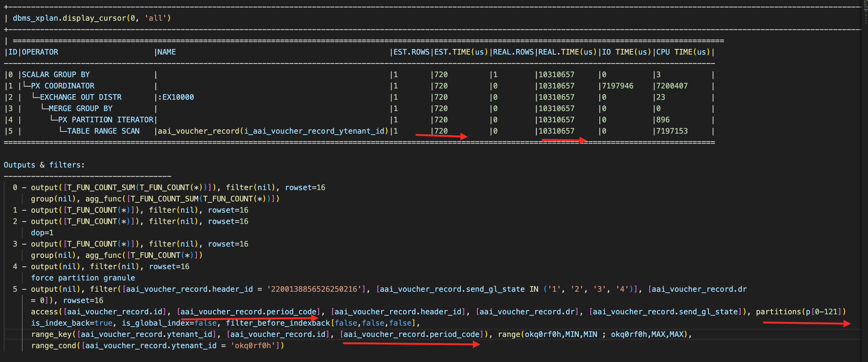Click the :EX10000 name cell
Screen dimensions: 868x362
tap(176, 97)
